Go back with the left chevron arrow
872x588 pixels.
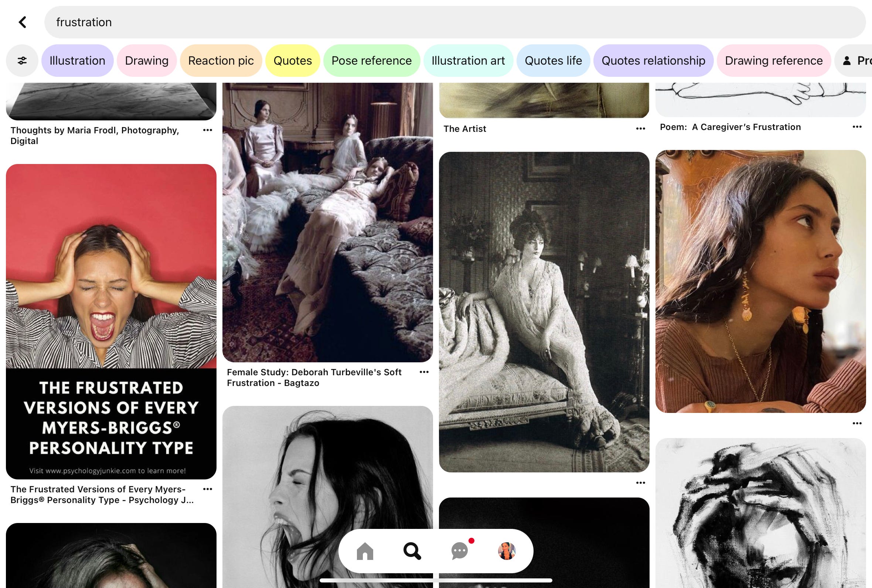[23, 22]
